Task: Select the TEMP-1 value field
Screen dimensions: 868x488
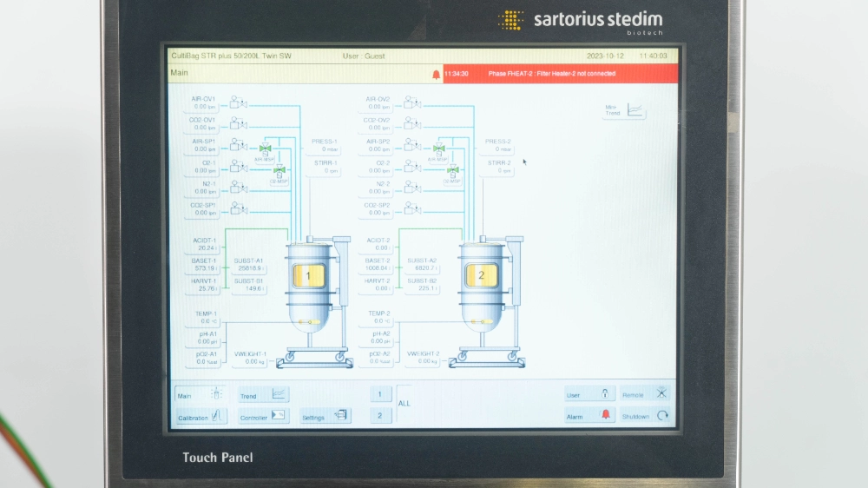Action: point(206,321)
